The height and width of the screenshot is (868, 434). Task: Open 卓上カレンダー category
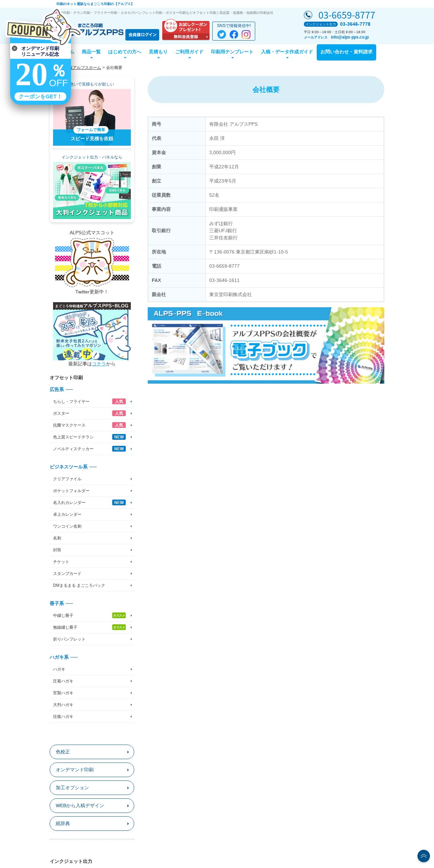point(92,514)
